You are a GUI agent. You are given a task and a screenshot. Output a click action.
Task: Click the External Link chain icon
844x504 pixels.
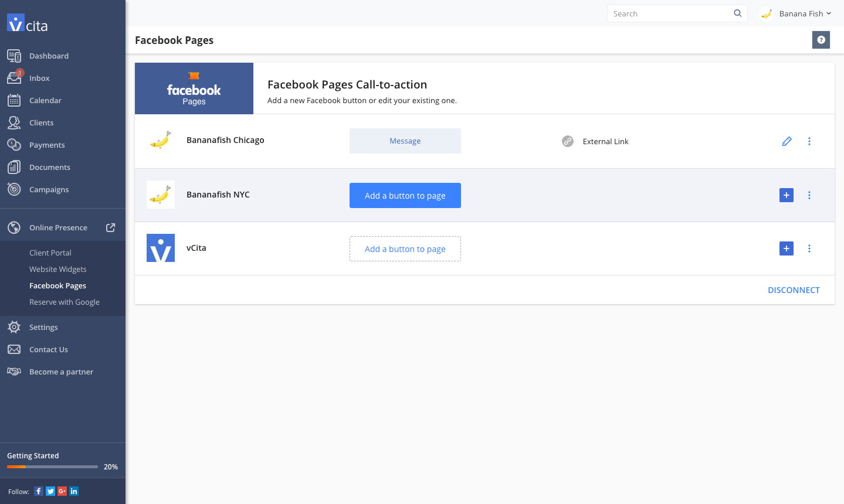coord(568,141)
